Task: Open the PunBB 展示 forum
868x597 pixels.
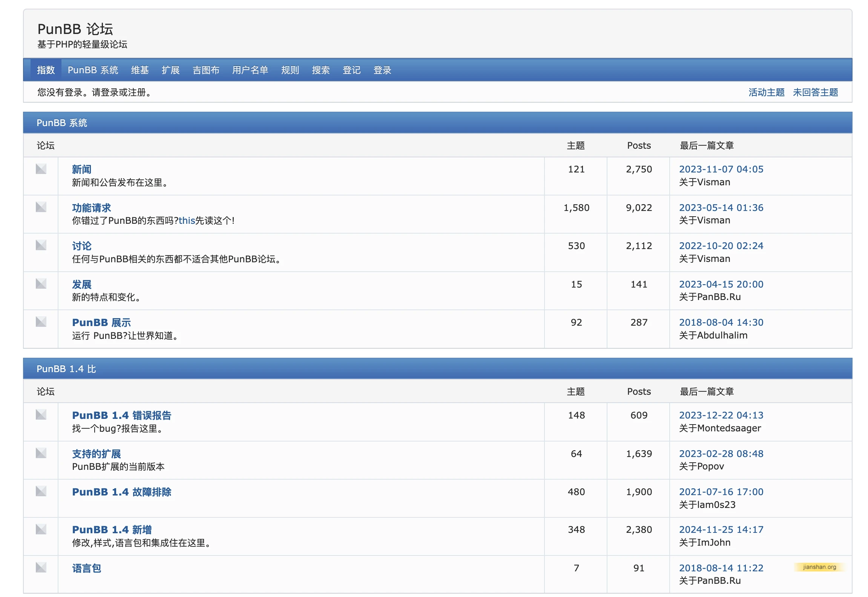Action: pos(101,323)
